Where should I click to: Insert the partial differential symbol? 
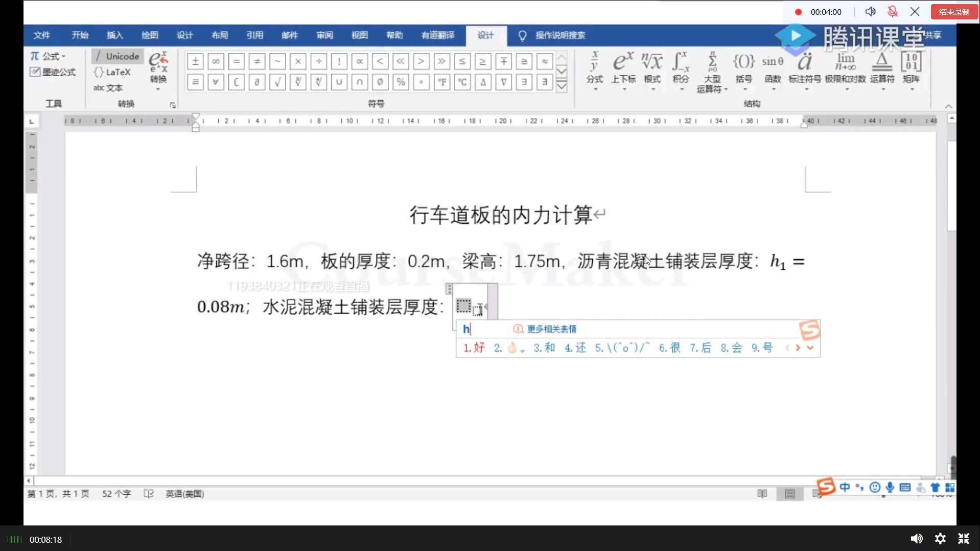coord(257,82)
